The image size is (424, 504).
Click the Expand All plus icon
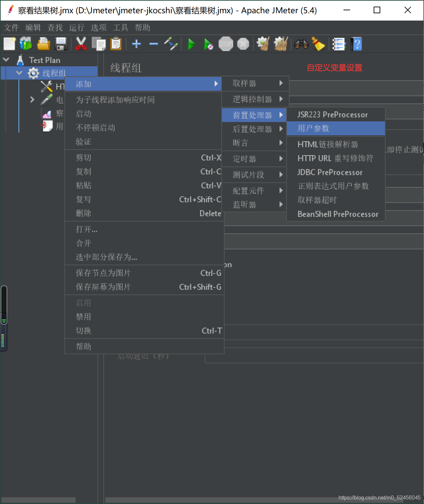136,44
